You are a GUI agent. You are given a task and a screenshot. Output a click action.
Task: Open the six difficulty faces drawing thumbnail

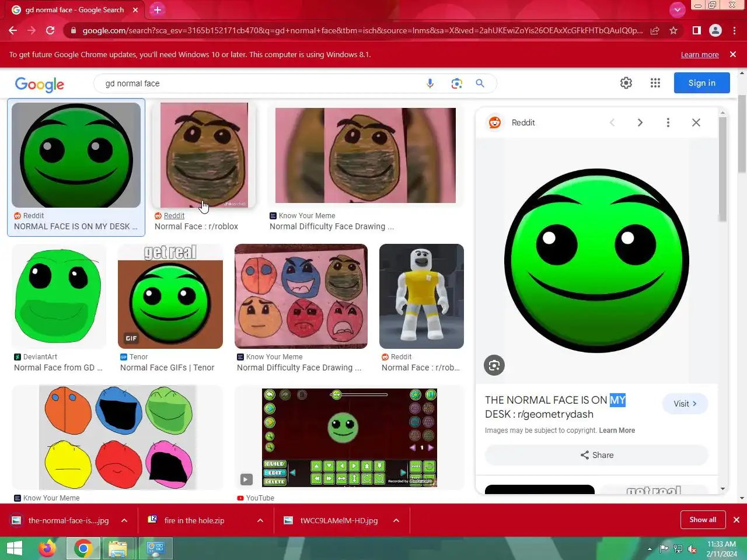(x=301, y=296)
